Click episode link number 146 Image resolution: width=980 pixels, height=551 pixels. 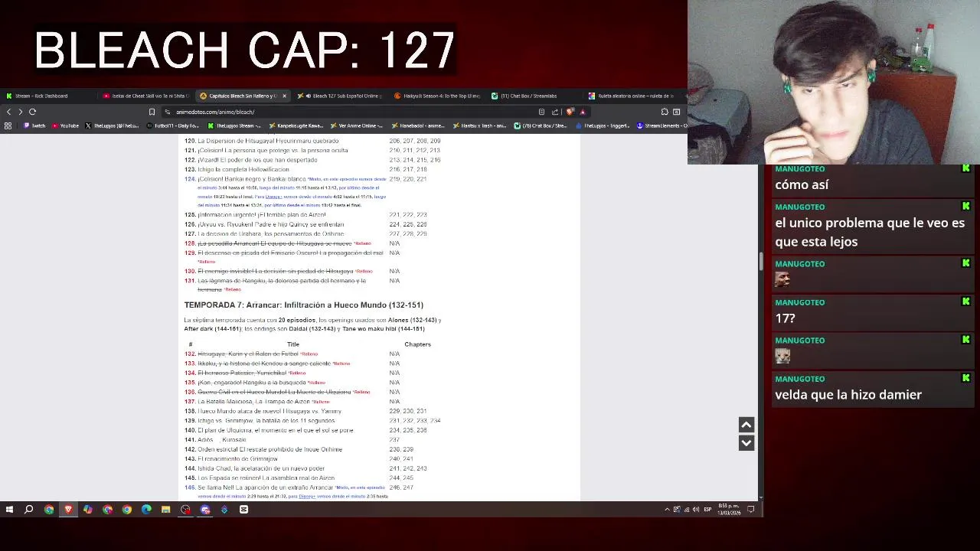coord(190,487)
